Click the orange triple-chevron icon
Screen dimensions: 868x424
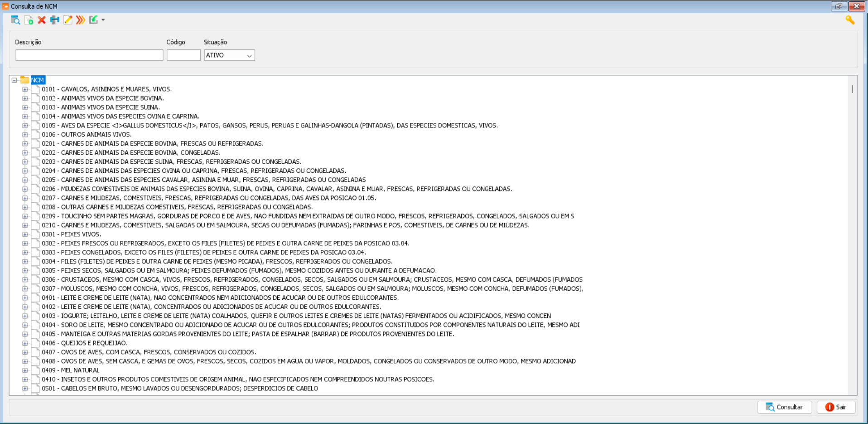tap(81, 20)
